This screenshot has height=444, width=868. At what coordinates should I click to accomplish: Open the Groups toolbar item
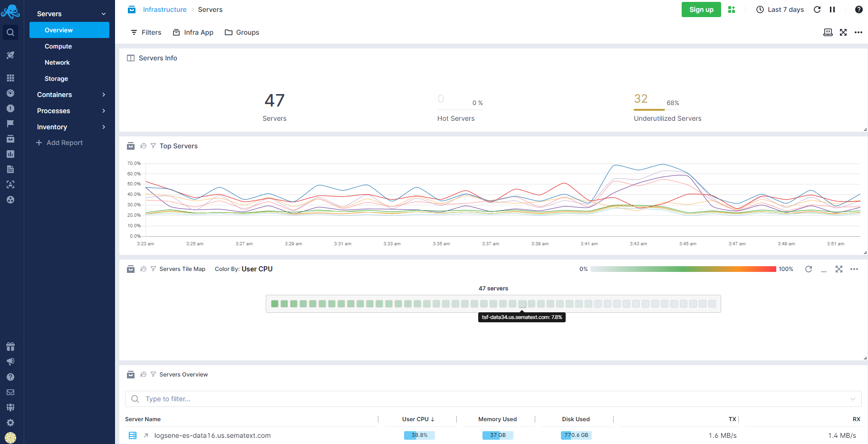click(x=242, y=32)
